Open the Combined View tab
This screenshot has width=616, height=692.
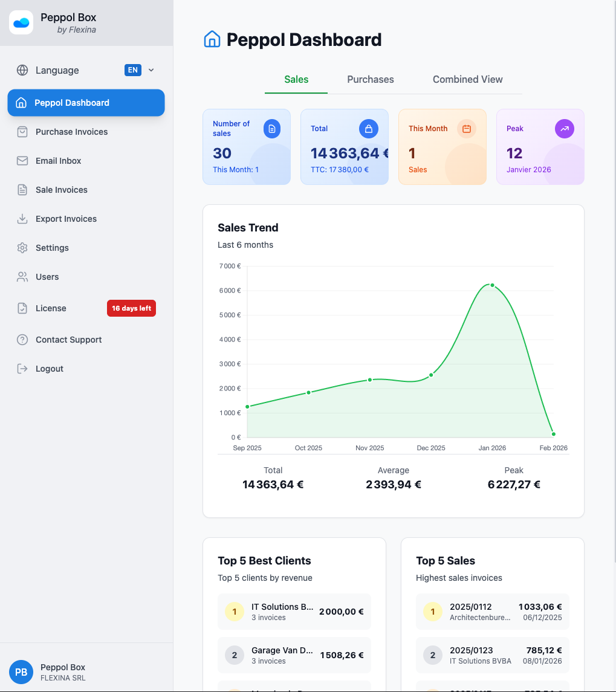467,79
